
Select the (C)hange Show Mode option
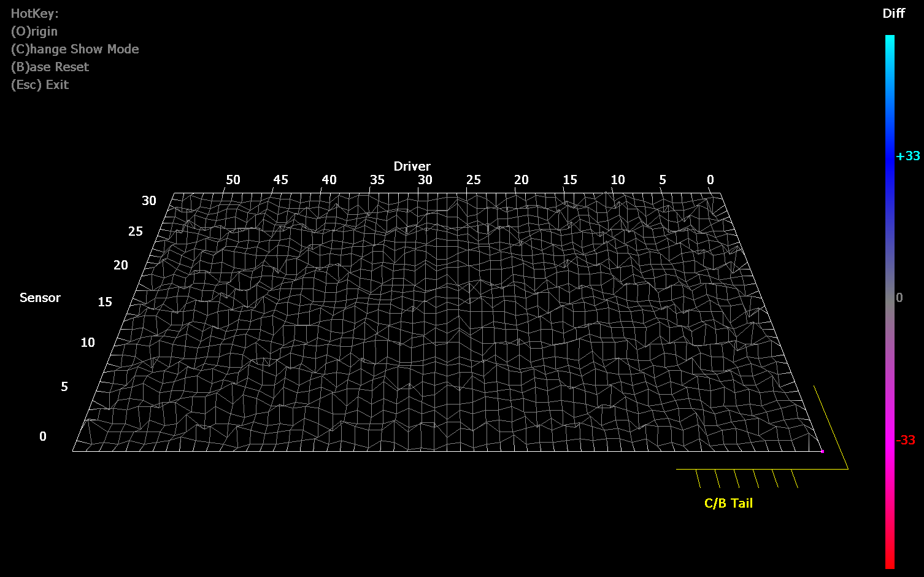coord(75,49)
